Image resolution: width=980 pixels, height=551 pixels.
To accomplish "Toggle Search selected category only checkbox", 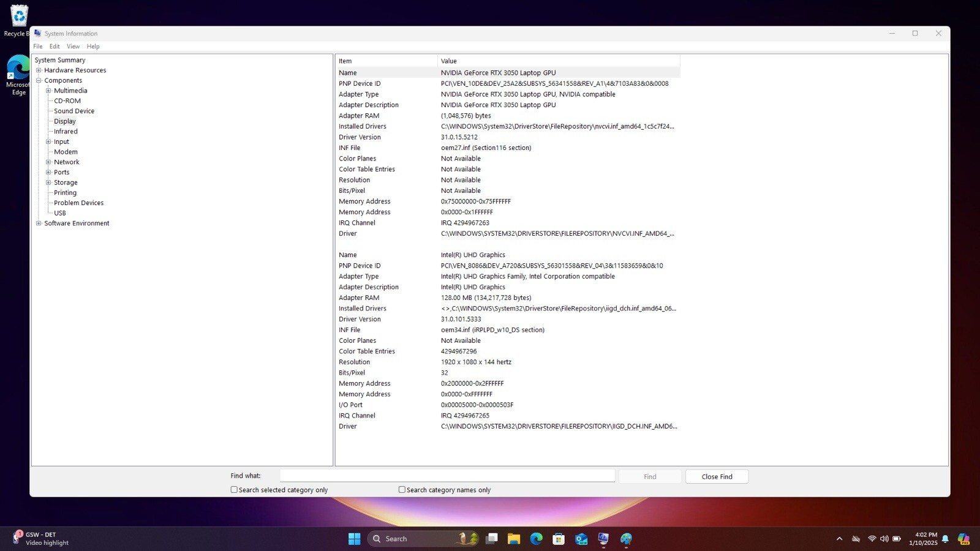I will point(234,490).
